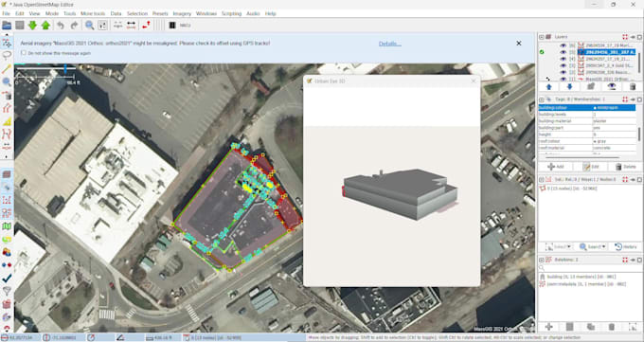Toggle eye of highlighted layer 5
The width and height of the screenshot is (644, 342).
click(x=563, y=52)
